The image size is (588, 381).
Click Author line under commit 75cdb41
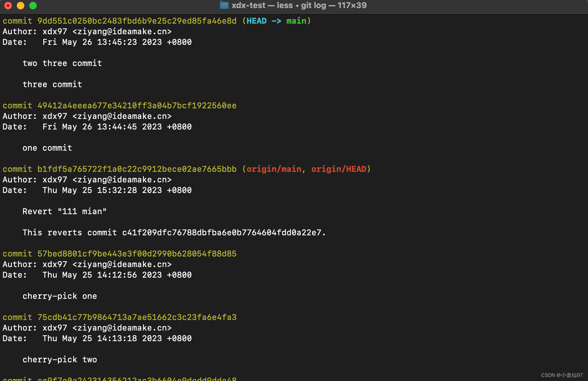pyautogui.click(x=87, y=328)
